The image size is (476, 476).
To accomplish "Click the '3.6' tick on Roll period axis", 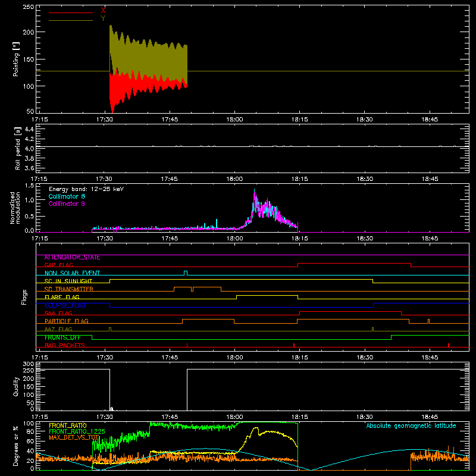I will click(29, 168).
